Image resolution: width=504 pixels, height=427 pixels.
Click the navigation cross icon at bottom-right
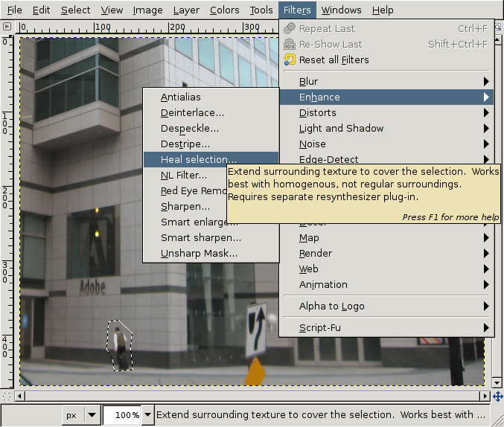pyautogui.click(x=497, y=396)
